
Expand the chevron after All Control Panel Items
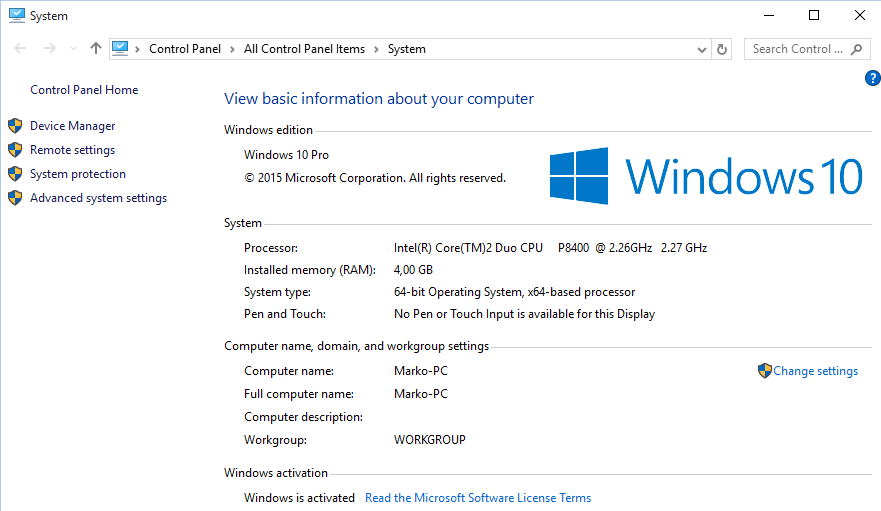376,49
